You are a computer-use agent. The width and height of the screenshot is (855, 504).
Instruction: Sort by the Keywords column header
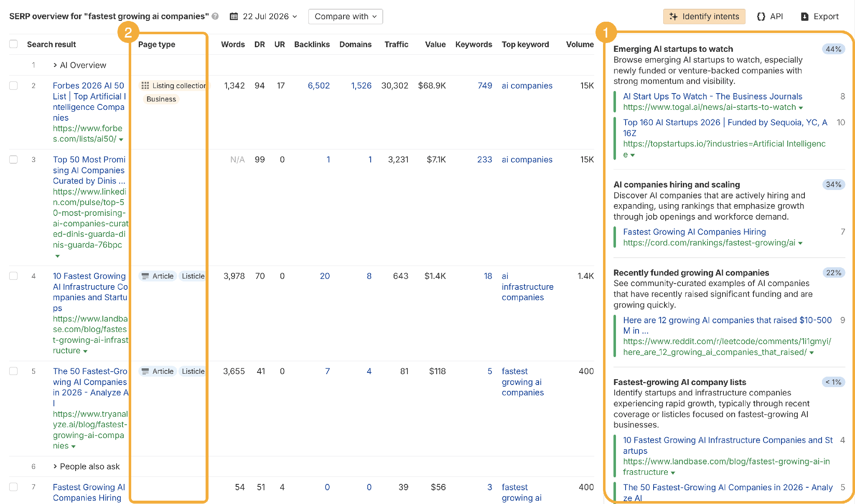click(x=473, y=44)
